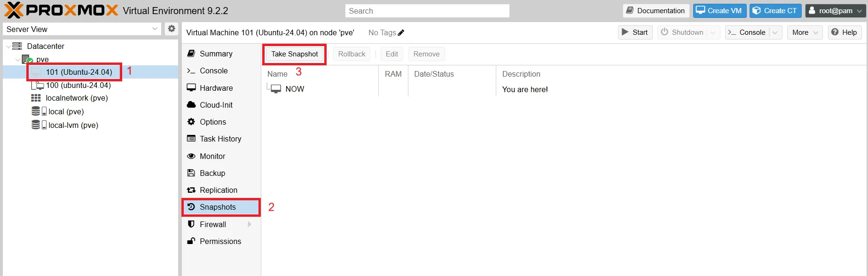Collapse the Datacenter tree node

8,47
